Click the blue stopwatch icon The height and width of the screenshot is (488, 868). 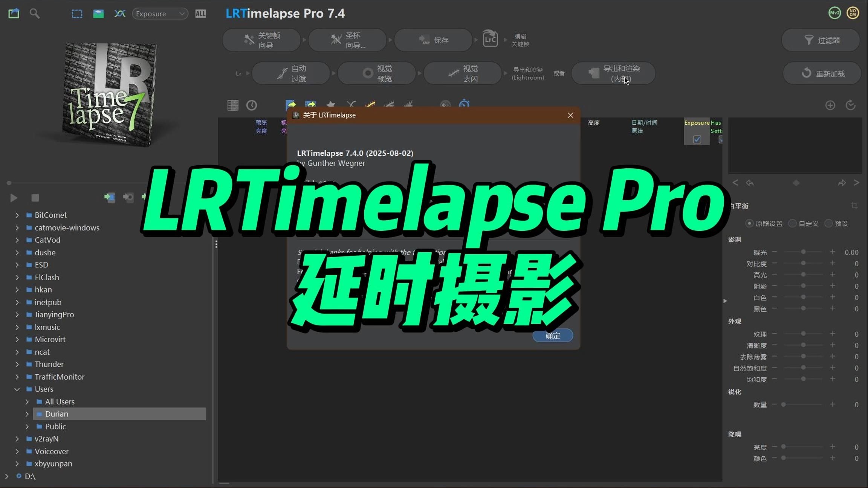464,104
